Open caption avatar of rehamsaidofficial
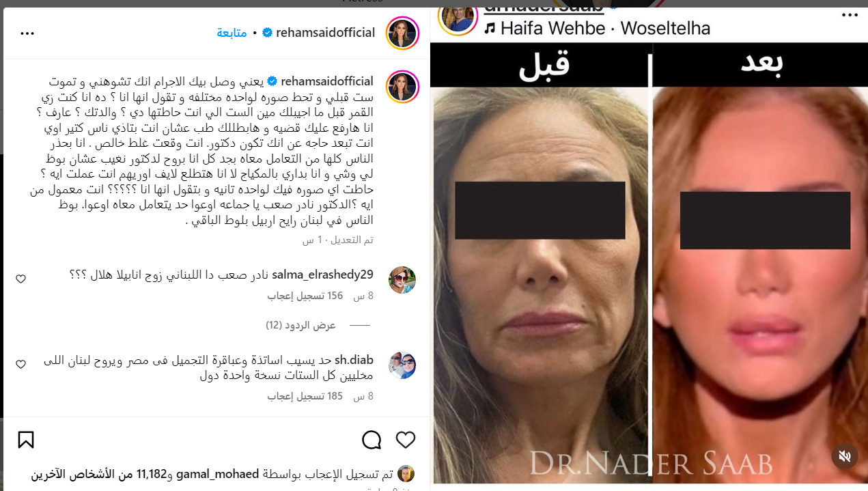The image size is (868, 491). (x=402, y=87)
